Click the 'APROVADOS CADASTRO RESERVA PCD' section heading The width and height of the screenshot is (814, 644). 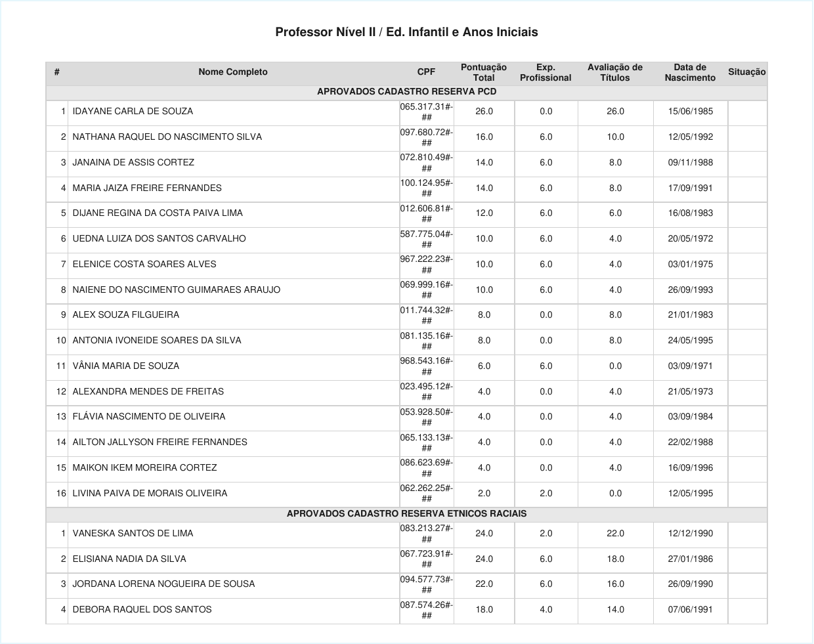click(x=406, y=92)
